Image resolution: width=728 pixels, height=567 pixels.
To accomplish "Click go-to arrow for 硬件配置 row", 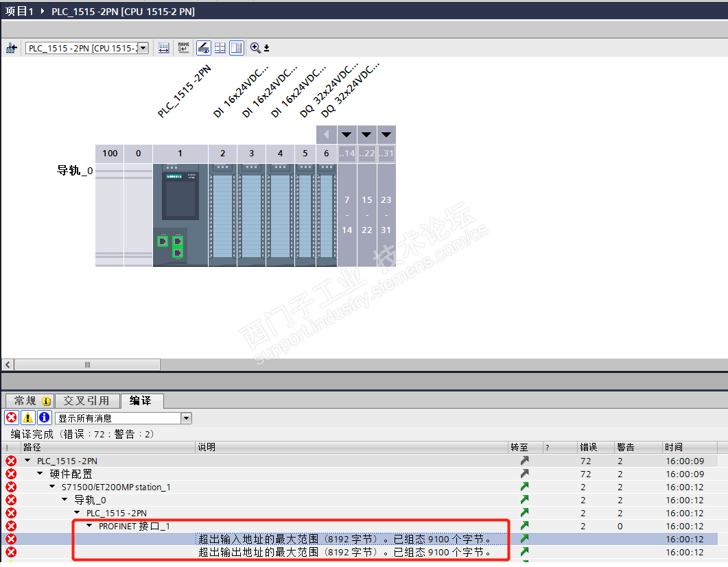I will tap(525, 474).
